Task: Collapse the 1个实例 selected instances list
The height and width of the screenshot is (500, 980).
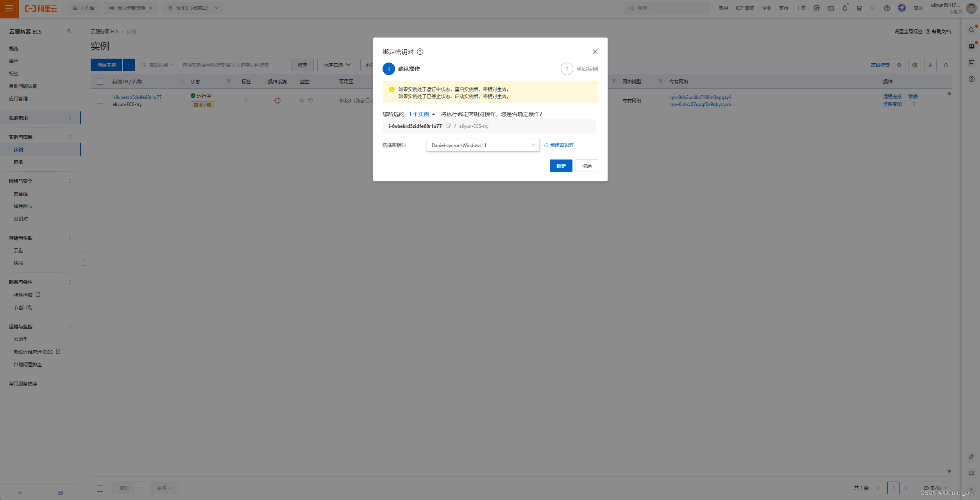Action: point(422,114)
